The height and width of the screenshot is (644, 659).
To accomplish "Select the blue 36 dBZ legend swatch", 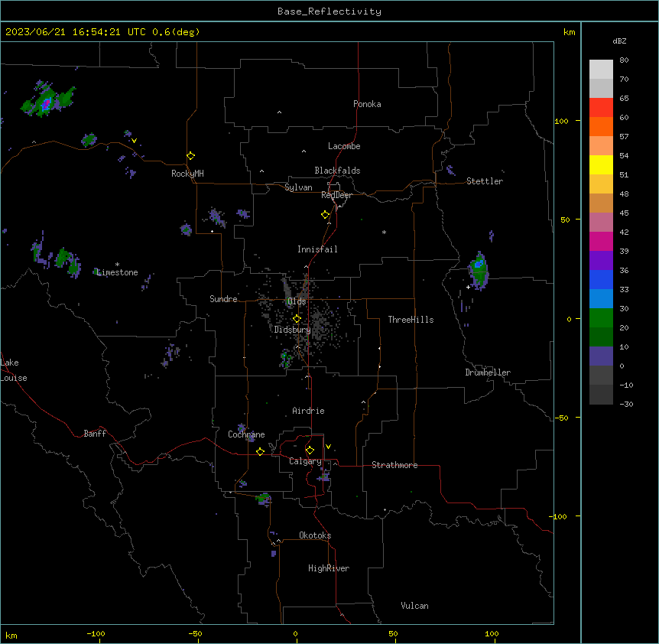I will coord(601,279).
